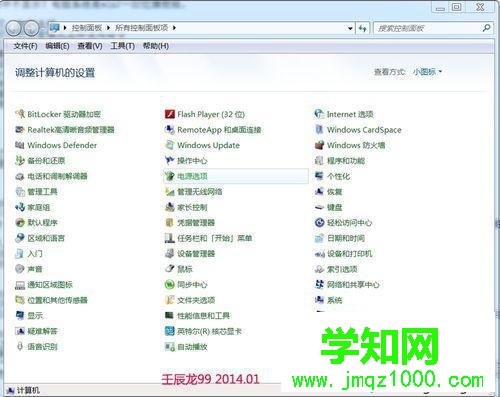This screenshot has height=397, width=500.
Task: Expand the arrow after 控制面板 in breadcrumb
Action: tap(108, 28)
